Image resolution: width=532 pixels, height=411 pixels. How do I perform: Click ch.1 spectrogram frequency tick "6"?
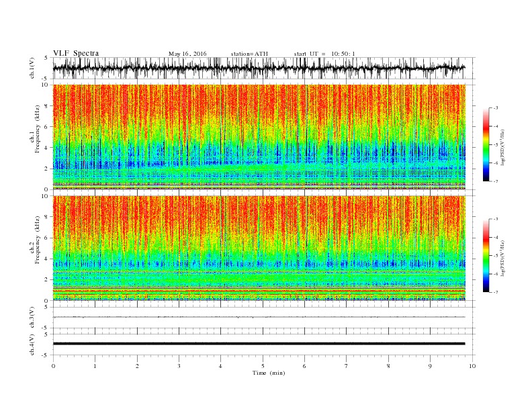click(x=47, y=127)
